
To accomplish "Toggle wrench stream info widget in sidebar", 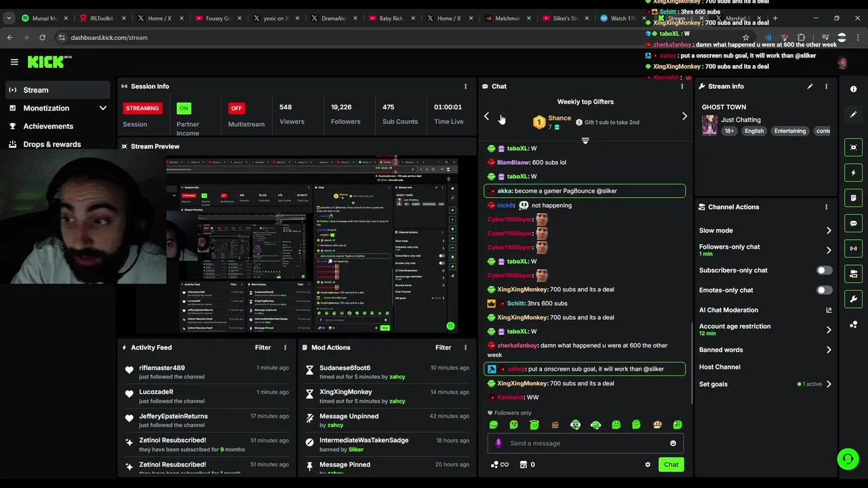I will tap(853, 299).
